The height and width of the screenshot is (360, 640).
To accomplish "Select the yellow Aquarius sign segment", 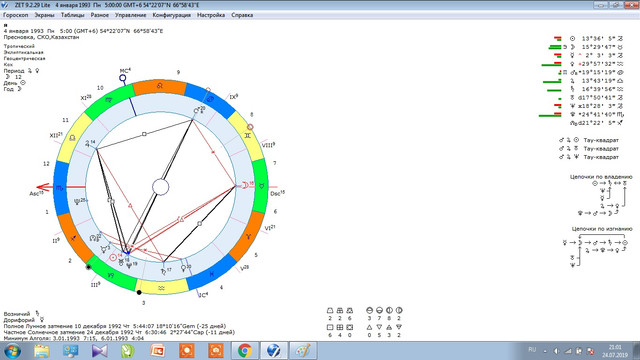I will point(162,288).
